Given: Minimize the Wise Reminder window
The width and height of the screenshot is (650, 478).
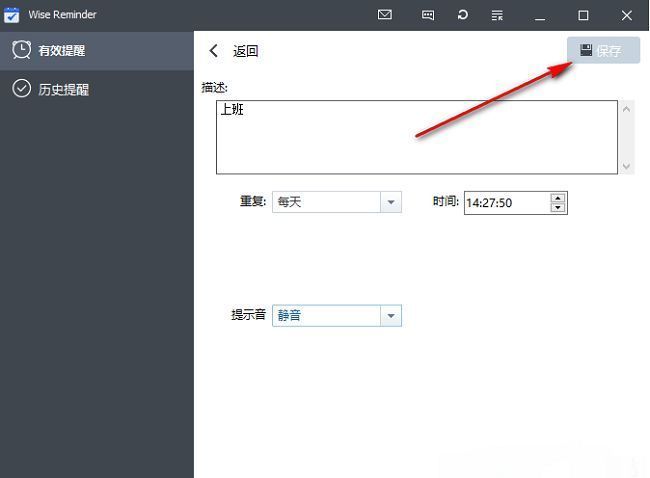Looking at the screenshot, I should [540, 15].
